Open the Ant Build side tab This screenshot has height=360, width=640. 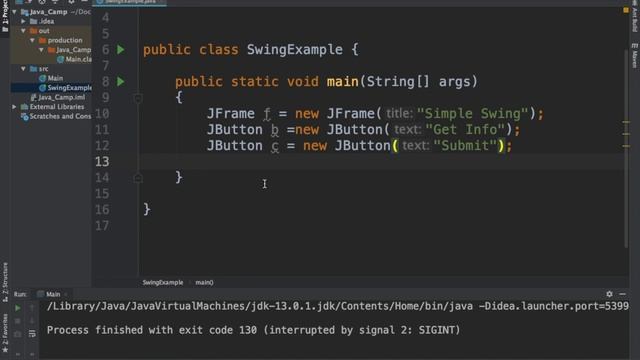click(634, 16)
